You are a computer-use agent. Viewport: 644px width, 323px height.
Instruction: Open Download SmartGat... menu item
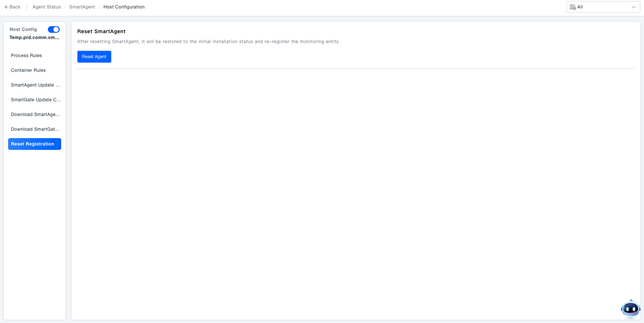point(35,129)
